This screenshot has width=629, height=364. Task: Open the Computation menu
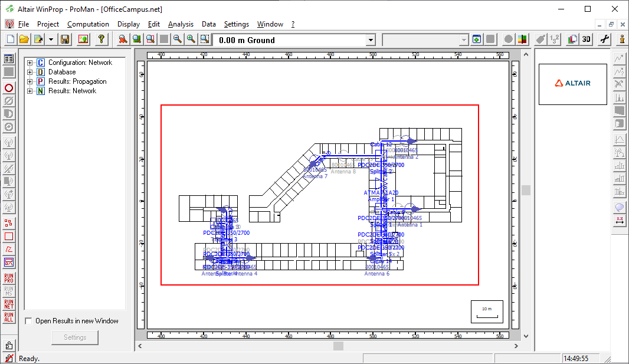(x=88, y=24)
